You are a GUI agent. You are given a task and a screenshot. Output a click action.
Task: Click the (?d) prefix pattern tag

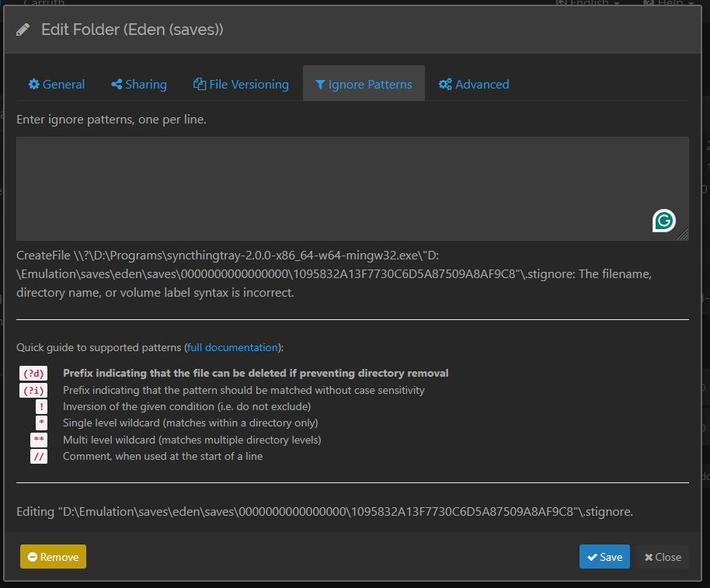pos(33,374)
